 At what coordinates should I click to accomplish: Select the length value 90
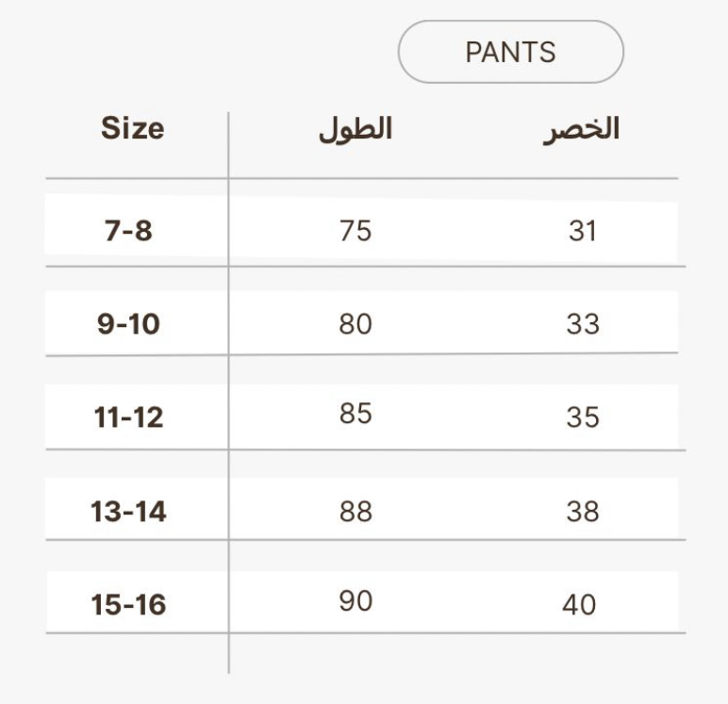[x=356, y=601]
